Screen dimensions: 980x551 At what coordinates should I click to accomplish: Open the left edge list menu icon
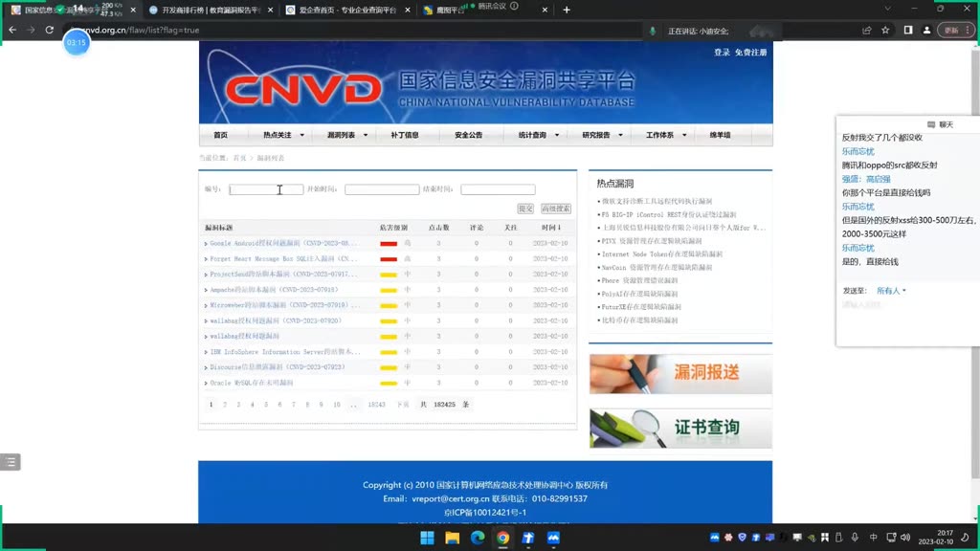[x=11, y=462]
